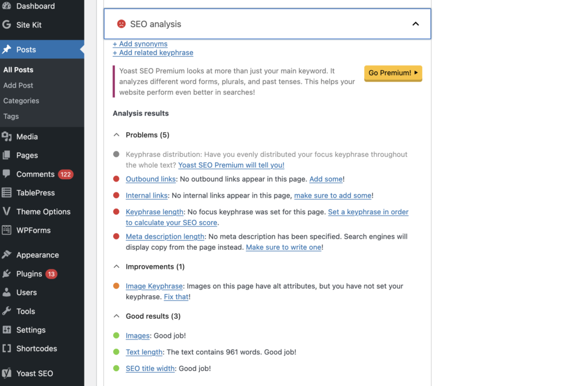This screenshot has width=588, height=386.
Task: Click the Comments speech bubble icon
Action: [6, 173]
